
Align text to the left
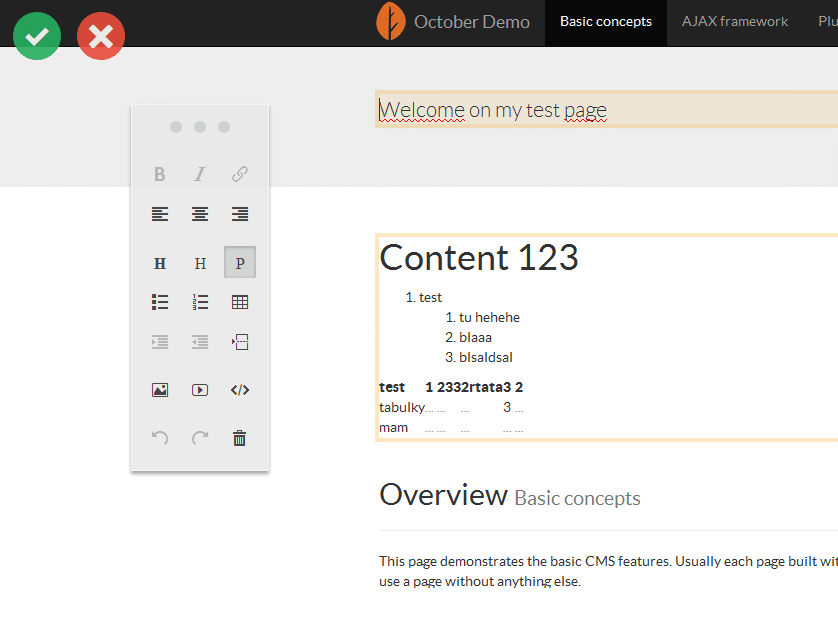pyautogui.click(x=160, y=214)
